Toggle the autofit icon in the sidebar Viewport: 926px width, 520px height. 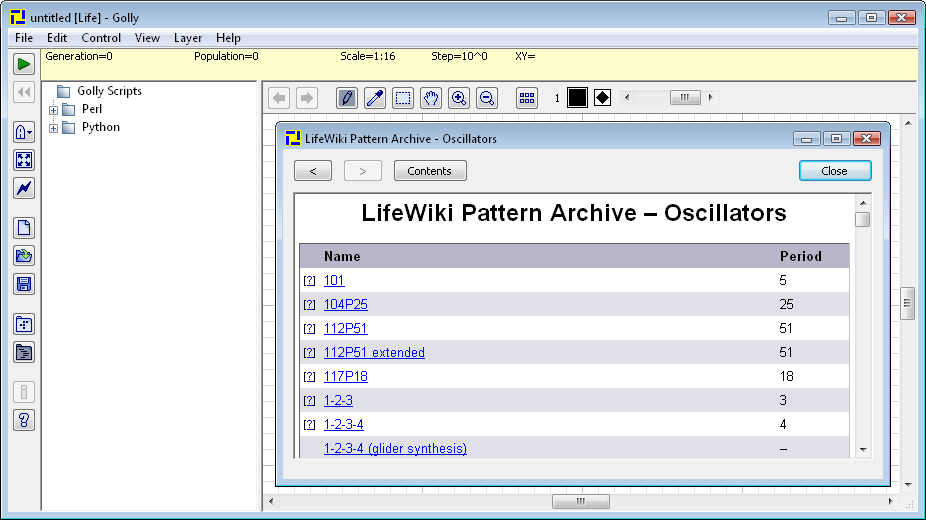point(24,160)
